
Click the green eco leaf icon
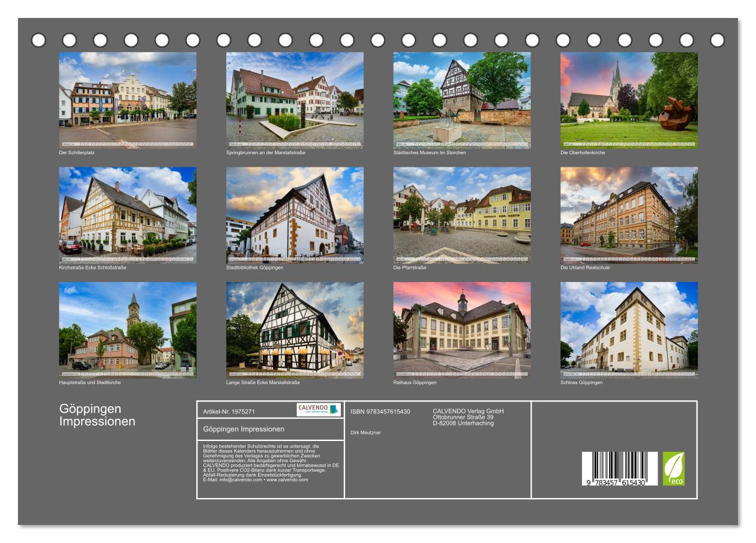tap(673, 469)
